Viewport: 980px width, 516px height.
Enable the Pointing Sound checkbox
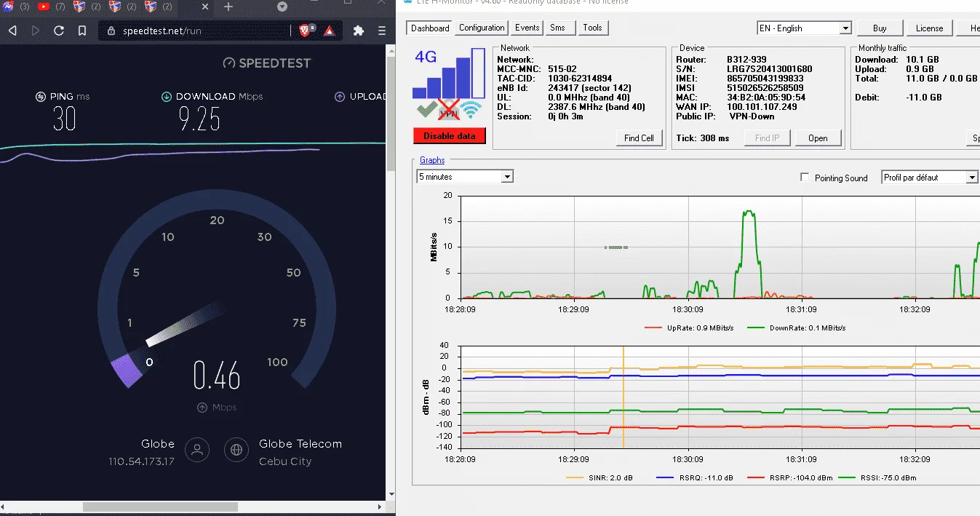coord(805,177)
